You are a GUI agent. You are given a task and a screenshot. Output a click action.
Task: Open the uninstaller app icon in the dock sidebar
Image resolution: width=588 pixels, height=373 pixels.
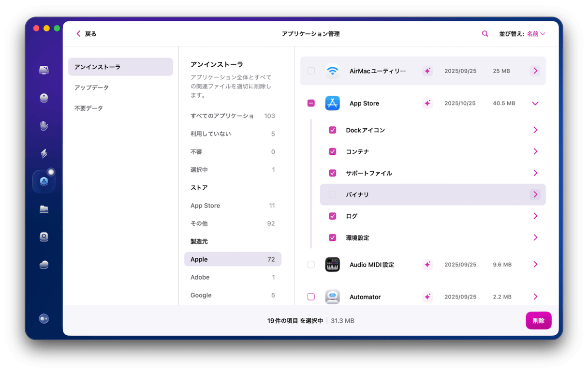tap(44, 180)
